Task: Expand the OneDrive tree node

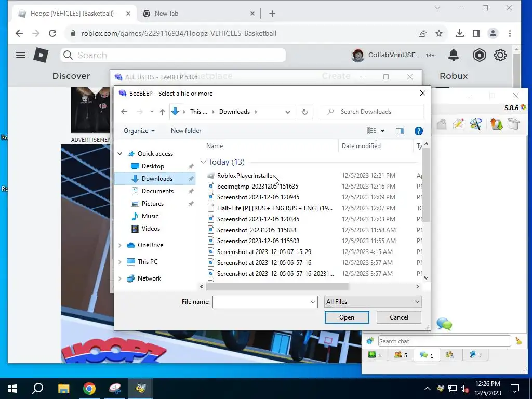Action: point(120,245)
